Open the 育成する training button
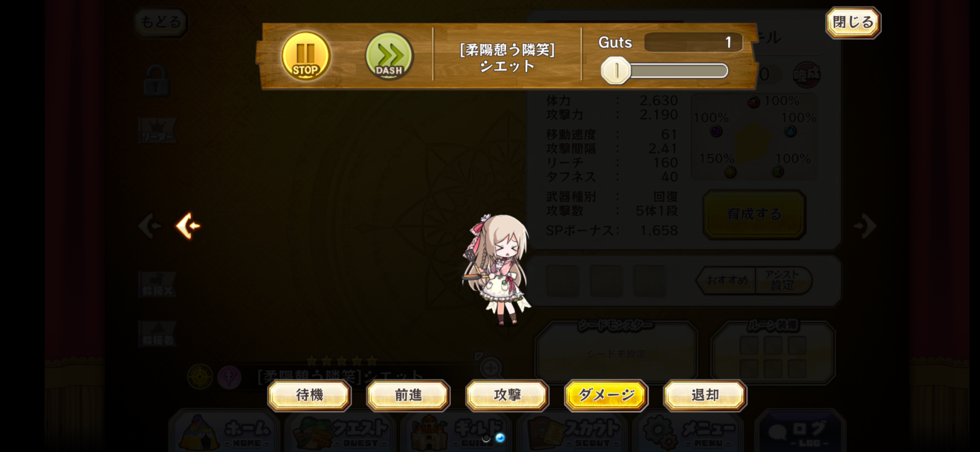Viewport: 980px width, 452px height. pyautogui.click(x=754, y=214)
